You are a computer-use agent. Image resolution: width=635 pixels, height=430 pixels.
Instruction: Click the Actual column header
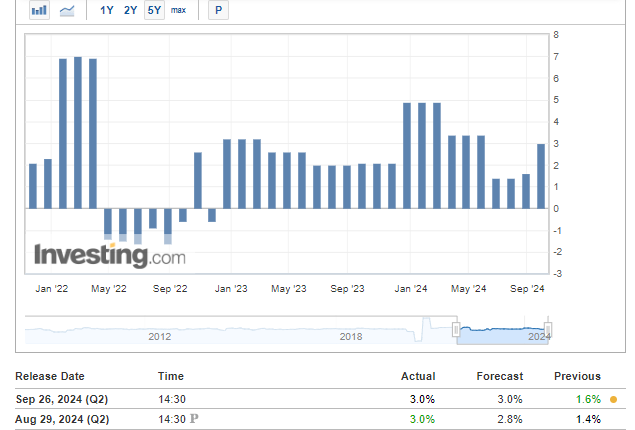pyautogui.click(x=418, y=376)
